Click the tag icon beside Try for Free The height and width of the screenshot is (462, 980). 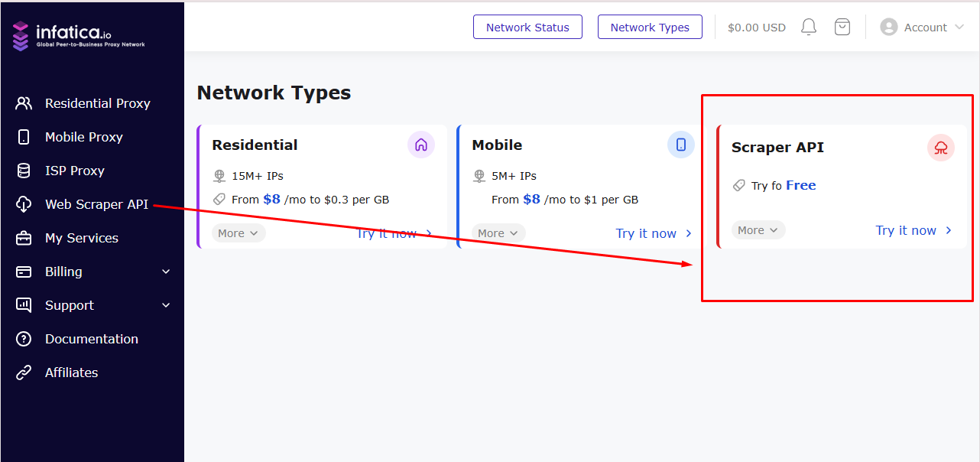739,185
